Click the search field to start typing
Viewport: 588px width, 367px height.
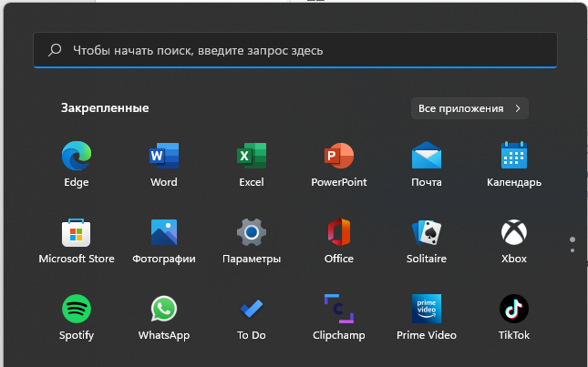(294, 51)
